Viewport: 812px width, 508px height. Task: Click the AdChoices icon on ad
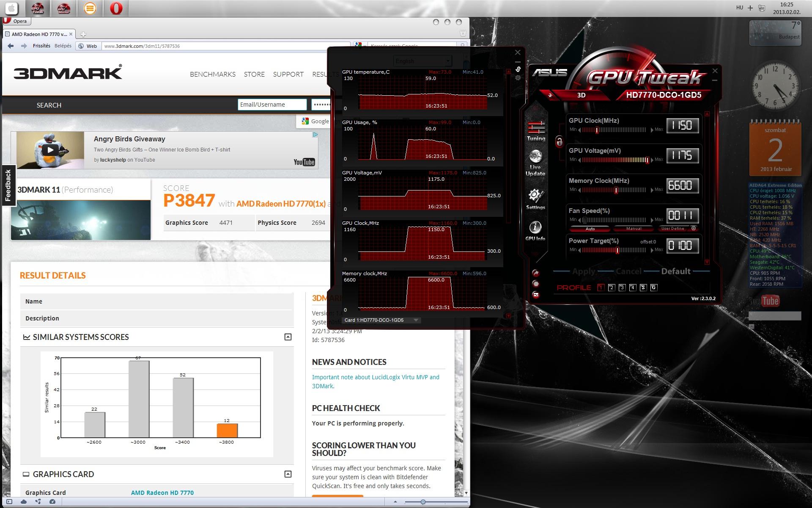315,134
